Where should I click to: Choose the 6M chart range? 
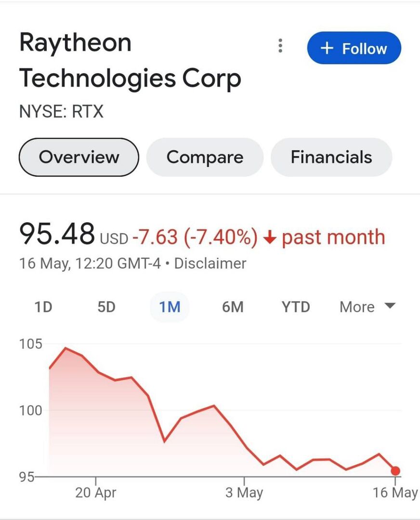[233, 307]
